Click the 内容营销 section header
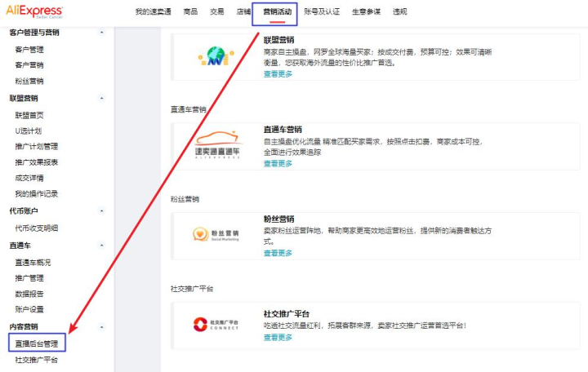The width and height of the screenshot is (588, 372). coord(24,326)
